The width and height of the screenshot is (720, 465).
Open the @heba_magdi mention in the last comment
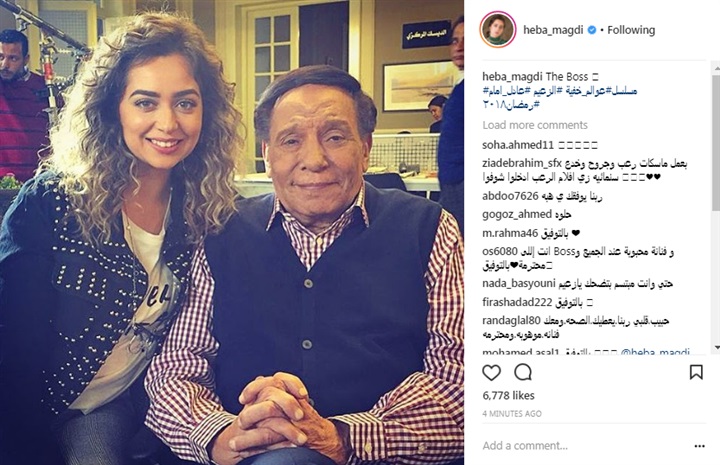[655, 353]
